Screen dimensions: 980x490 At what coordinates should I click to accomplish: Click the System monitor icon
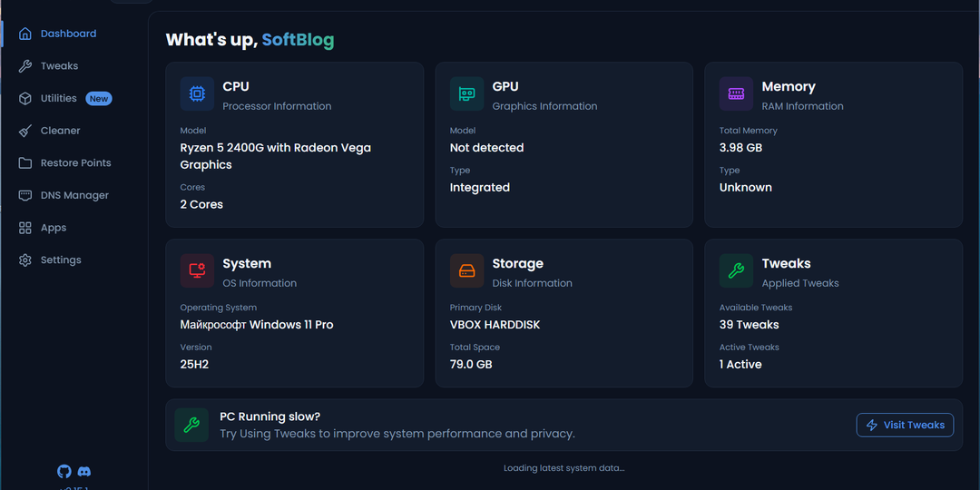[x=197, y=271]
